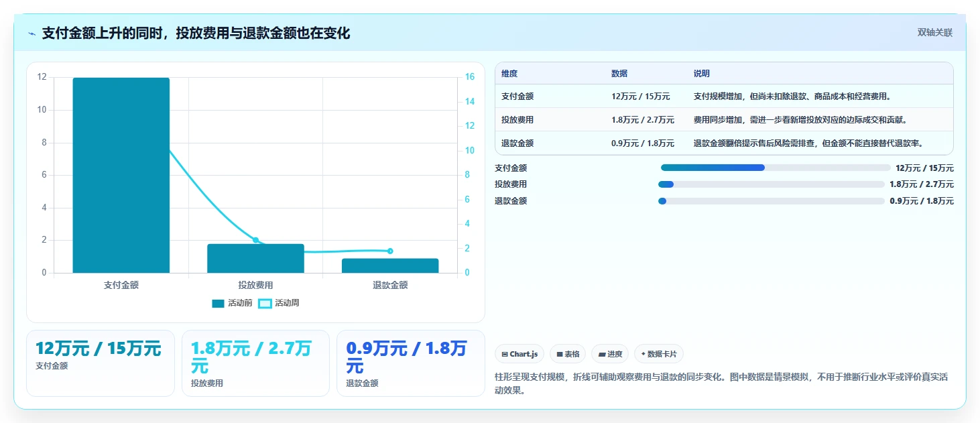Select the 进度 tag
980x423 pixels.
(x=610, y=354)
